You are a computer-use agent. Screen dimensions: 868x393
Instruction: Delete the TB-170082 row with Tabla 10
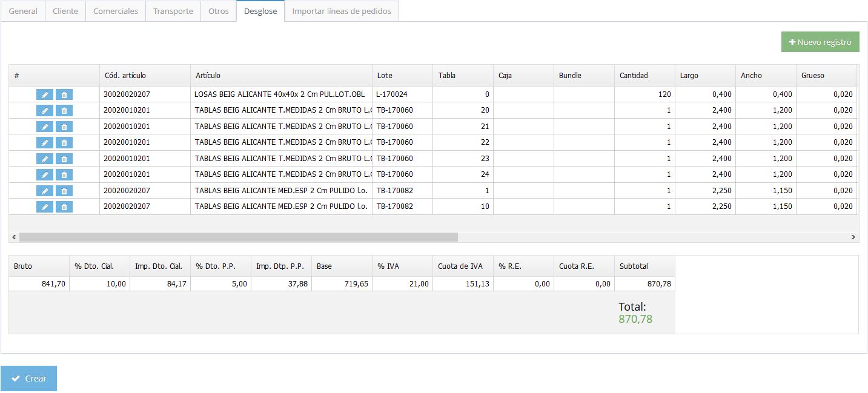(64, 206)
